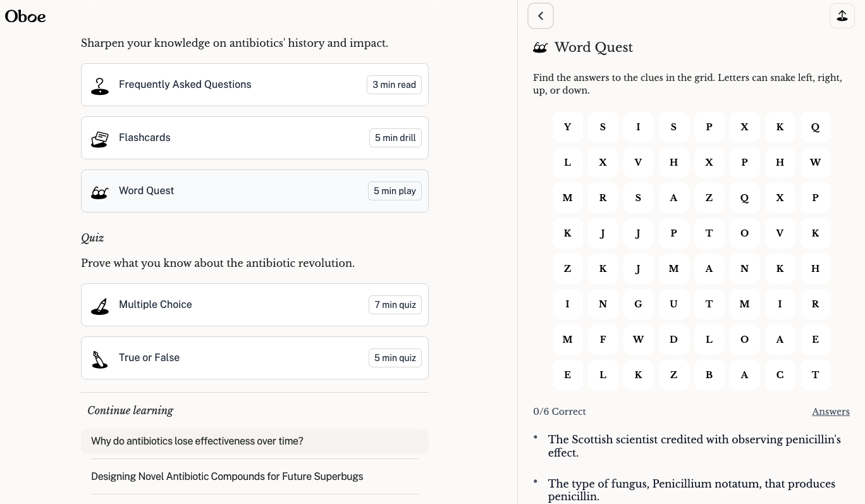Viewport: 865px width, 504px height.
Task: Click the Multiple Choice icon
Action: (x=99, y=305)
